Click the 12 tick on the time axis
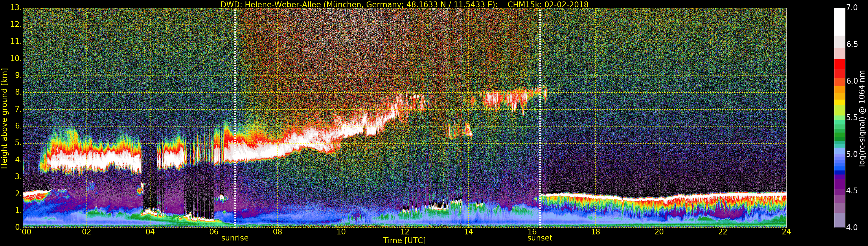Image resolution: width=868 pixels, height=246 pixels. coord(405,232)
